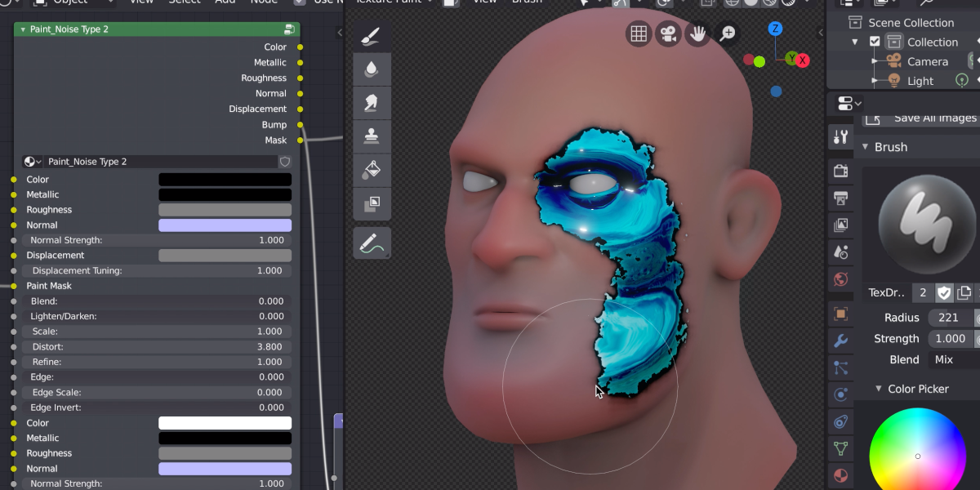This screenshot has height=490, width=980.
Task: Open the Output properties tab
Action: click(840, 198)
